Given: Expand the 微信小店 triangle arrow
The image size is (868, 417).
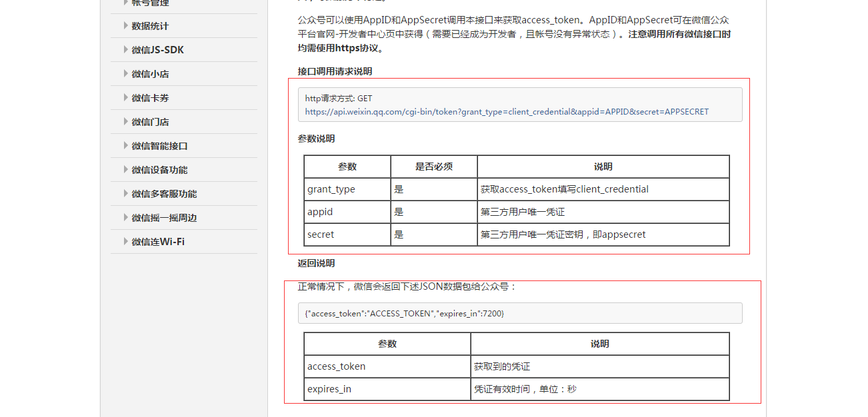Looking at the screenshot, I should coord(126,73).
